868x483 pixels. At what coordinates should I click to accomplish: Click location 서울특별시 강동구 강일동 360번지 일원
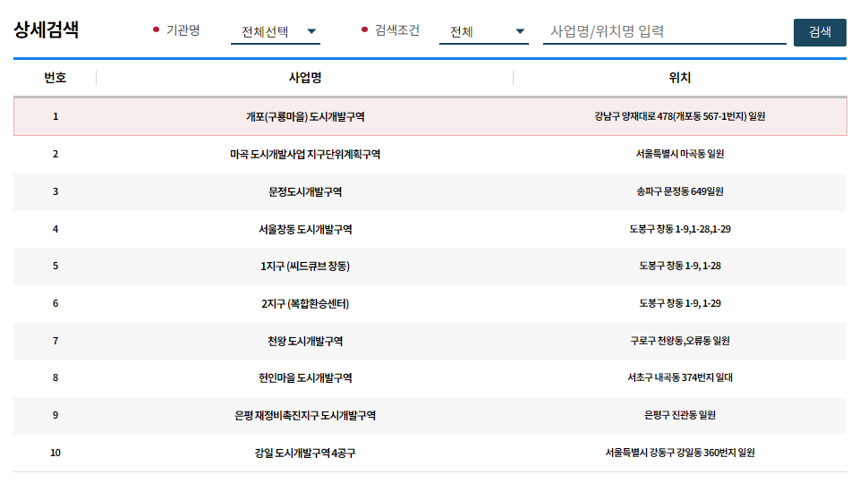(680, 453)
